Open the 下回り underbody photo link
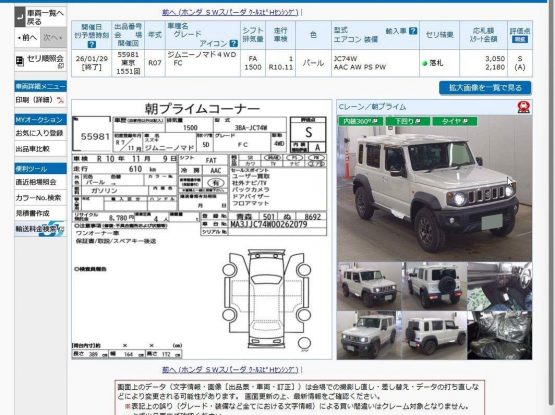This screenshot has height=415, width=555. 408,121
